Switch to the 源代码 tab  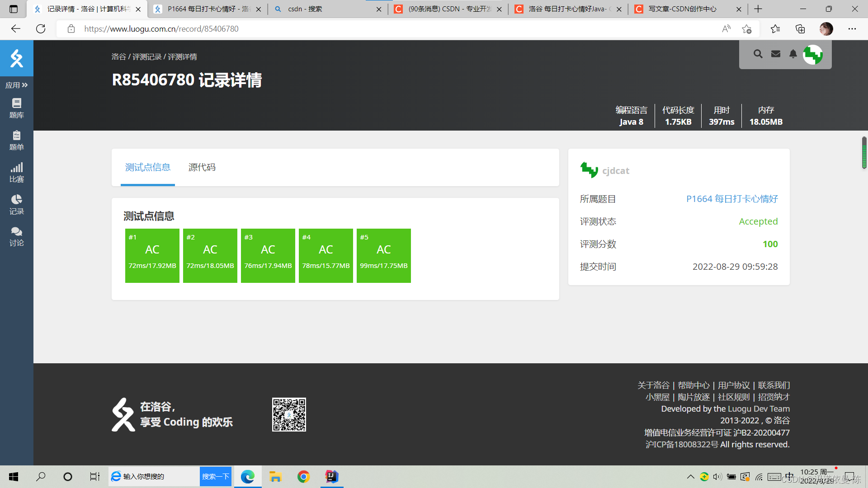point(201,167)
